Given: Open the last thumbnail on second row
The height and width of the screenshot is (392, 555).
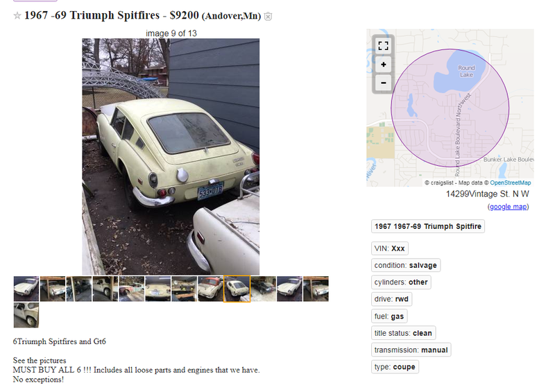Looking at the screenshot, I should click(26, 315).
